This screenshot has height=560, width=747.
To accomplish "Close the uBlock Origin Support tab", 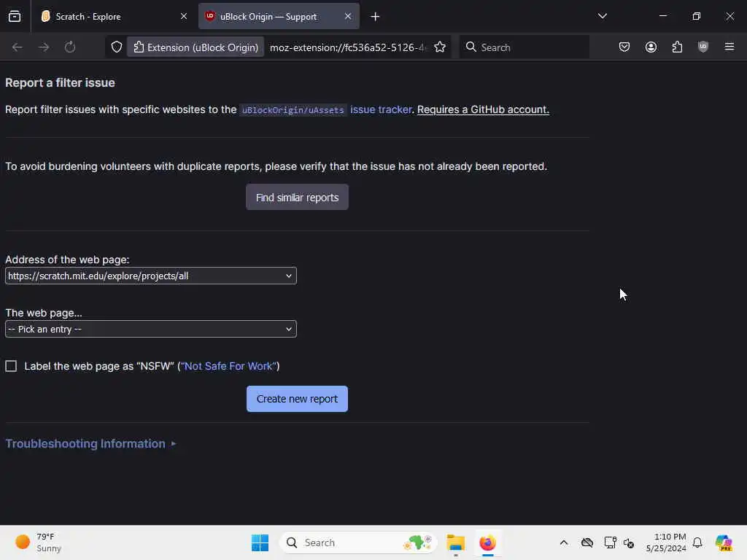I will (x=348, y=16).
